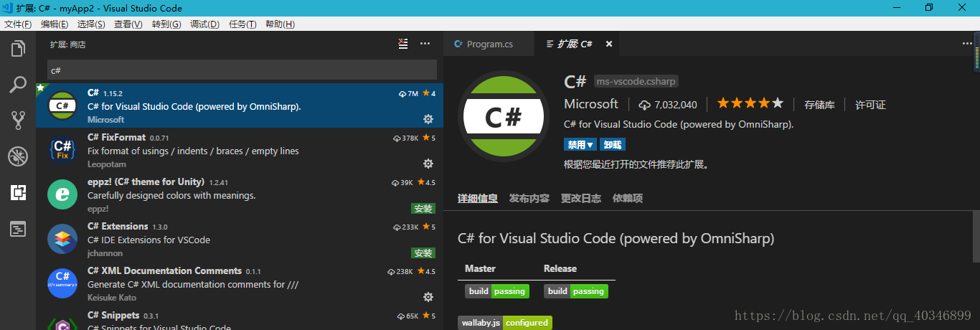Open the 编辑(E) menu
This screenshot has height=330, width=980.
tap(55, 24)
